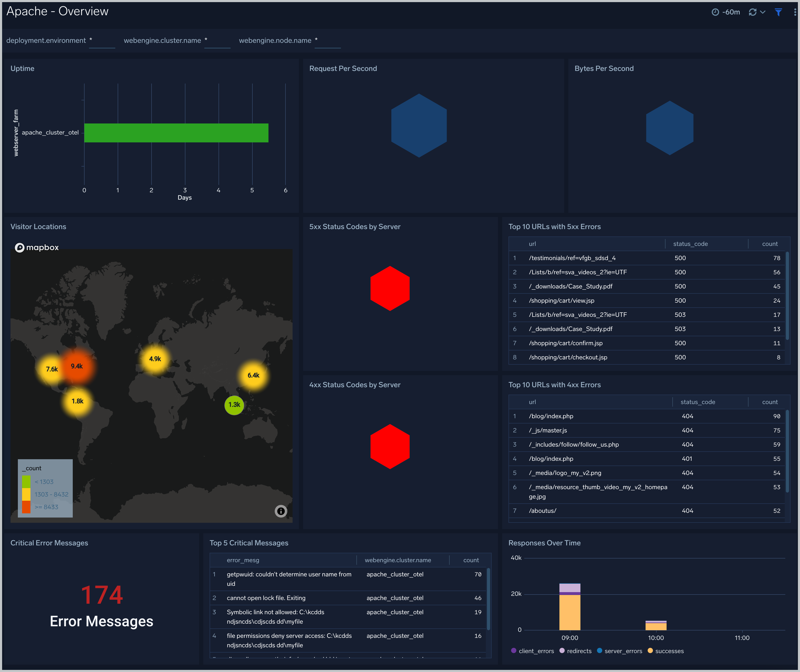Click the 4.9k map cluster over Europe
This screenshot has height=672, width=800.
155,359
